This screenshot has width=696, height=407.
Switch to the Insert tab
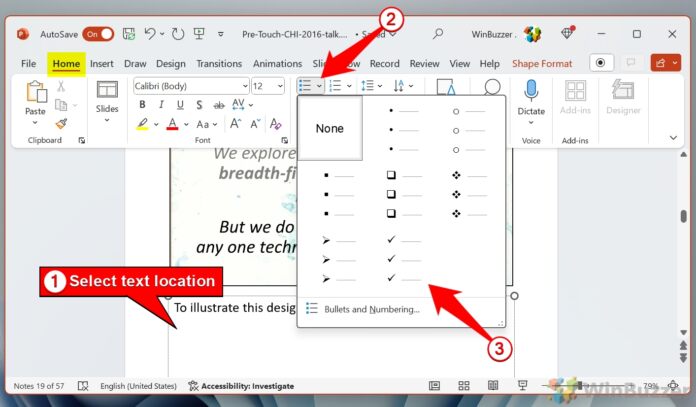coord(102,64)
